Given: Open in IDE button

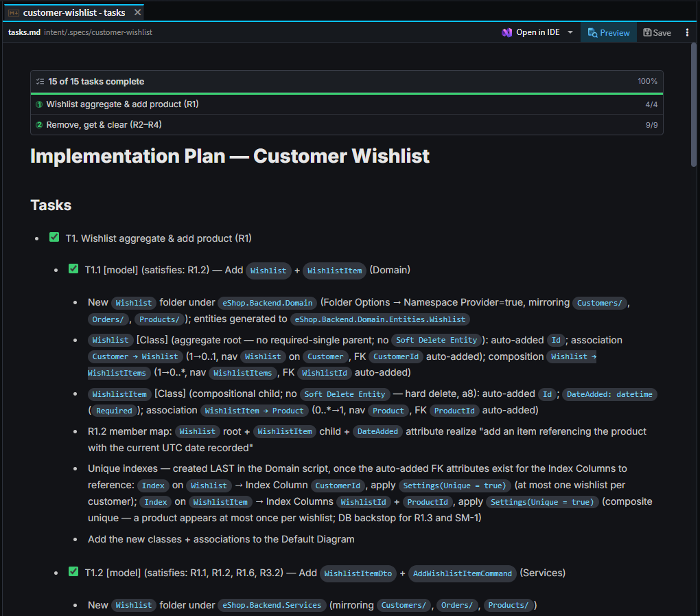Looking at the screenshot, I should 537,32.
